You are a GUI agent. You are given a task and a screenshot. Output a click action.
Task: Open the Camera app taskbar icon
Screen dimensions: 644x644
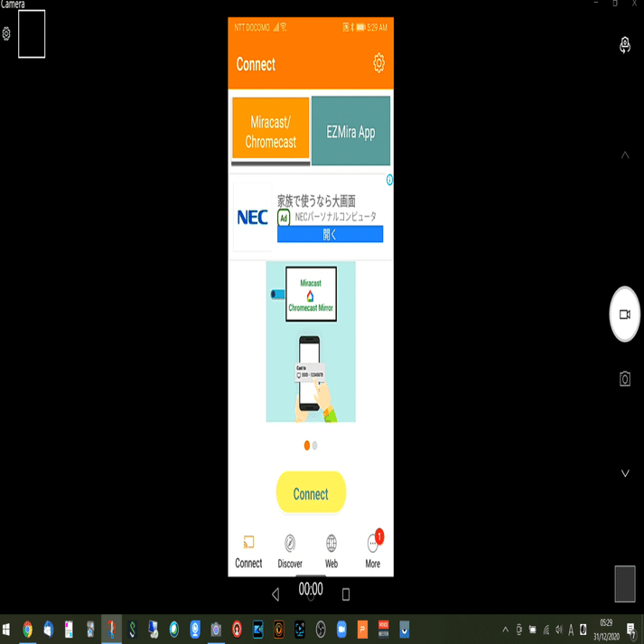point(216,630)
